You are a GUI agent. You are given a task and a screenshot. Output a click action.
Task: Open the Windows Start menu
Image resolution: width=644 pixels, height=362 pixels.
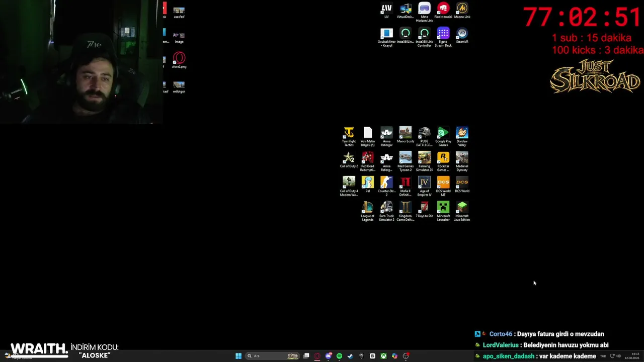tap(238, 356)
